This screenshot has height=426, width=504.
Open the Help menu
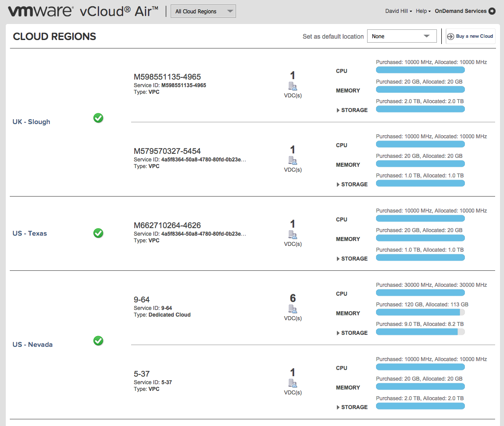[x=423, y=11]
